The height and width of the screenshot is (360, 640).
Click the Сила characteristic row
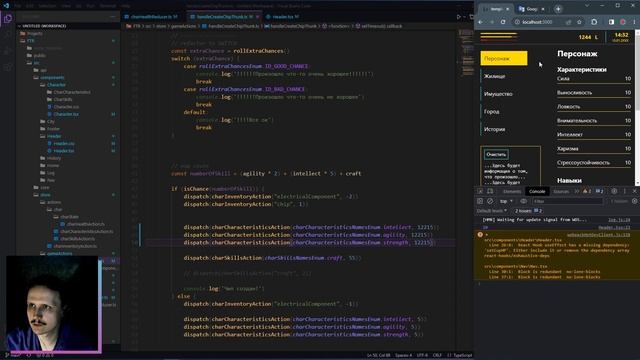594,79
